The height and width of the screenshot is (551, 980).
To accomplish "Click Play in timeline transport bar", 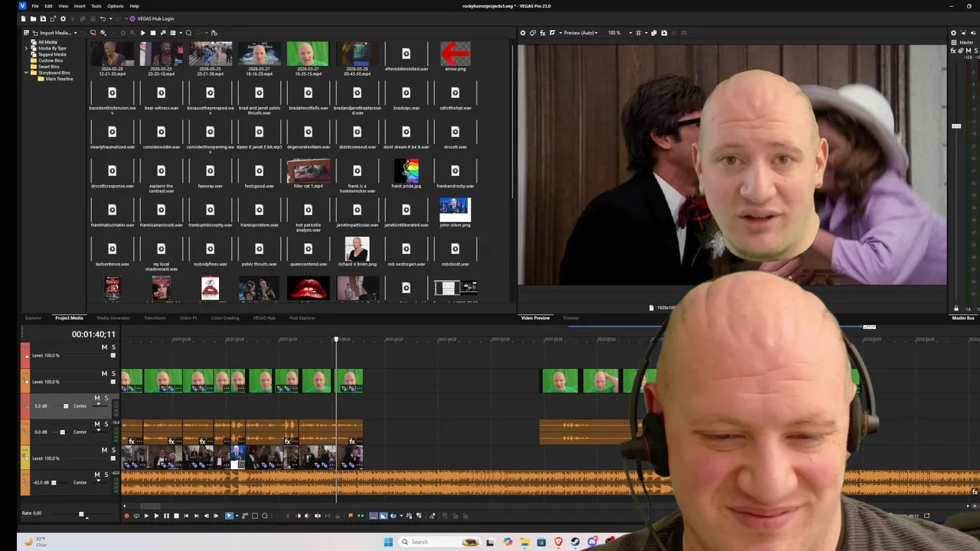I will click(156, 516).
